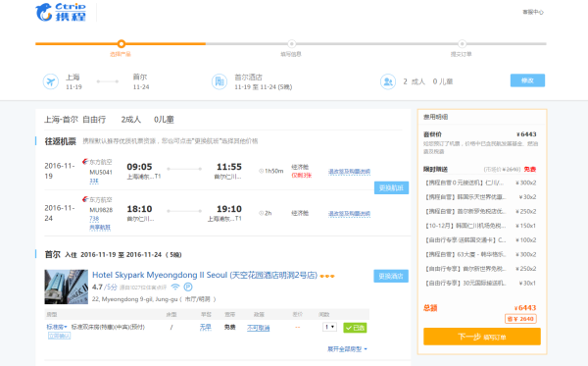Click the travelers icon beside 2 成人
This screenshot has width=588, height=366.
point(388,81)
